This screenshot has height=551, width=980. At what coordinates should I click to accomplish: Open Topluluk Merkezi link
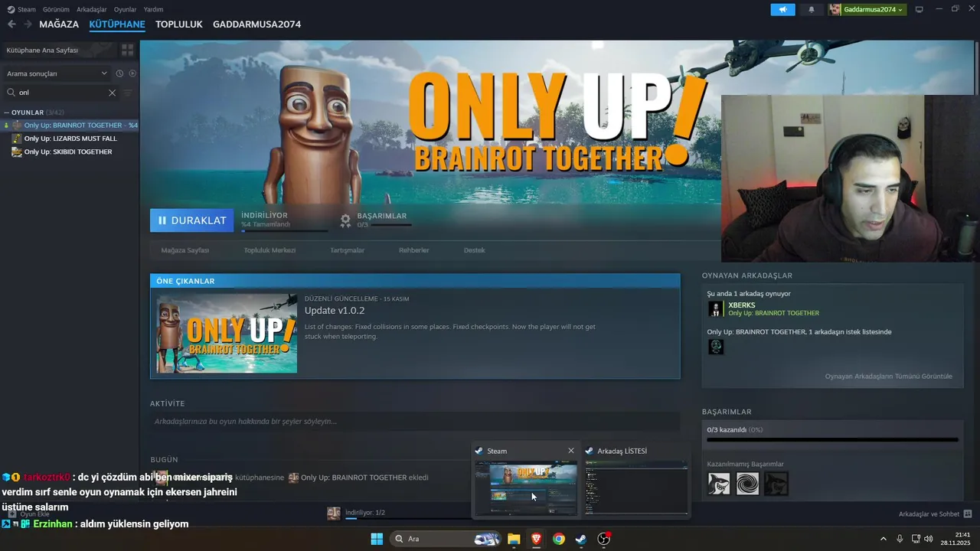pos(269,250)
